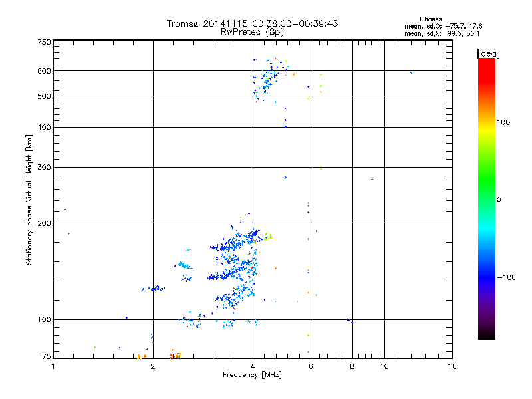Click the isolated blue point near 12 MHz
Screen dimensions: 532x399
pos(411,72)
